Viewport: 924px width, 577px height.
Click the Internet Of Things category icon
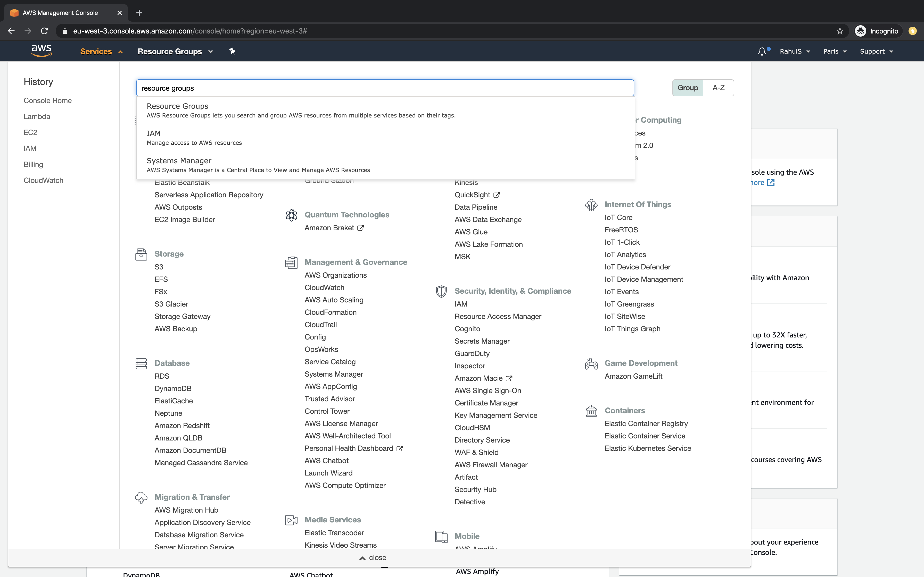(x=591, y=205)
